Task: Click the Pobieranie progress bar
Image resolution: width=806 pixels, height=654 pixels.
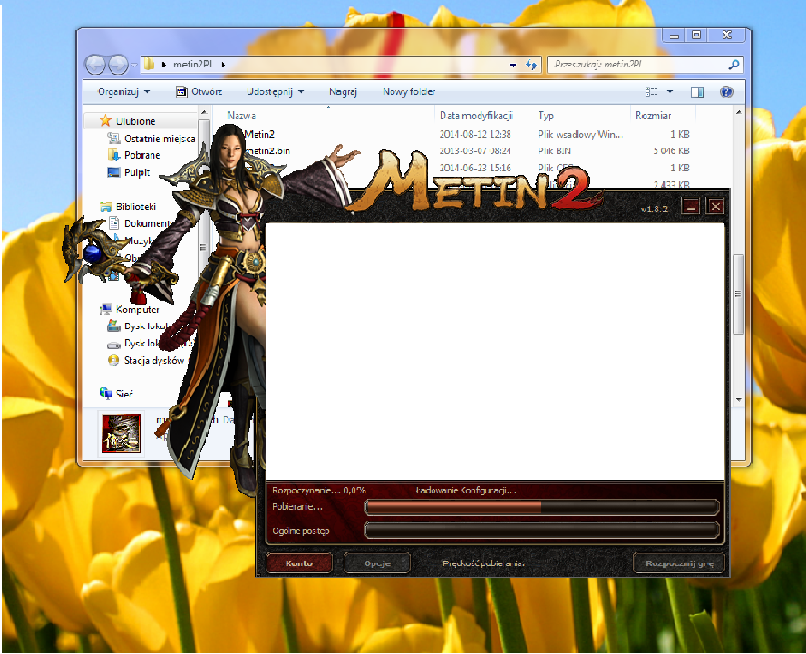Action: pos(542,507)
